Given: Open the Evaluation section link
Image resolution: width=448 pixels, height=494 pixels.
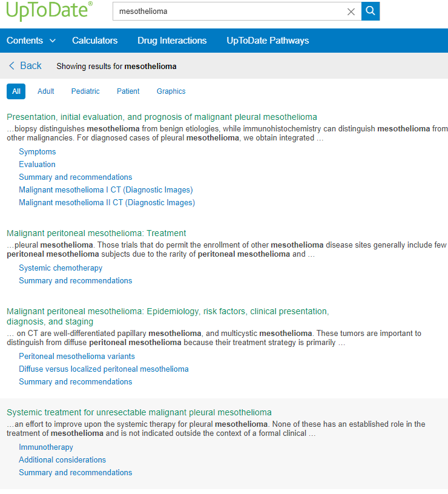Looking at the screenshot, I should click(x=37, y=164).
